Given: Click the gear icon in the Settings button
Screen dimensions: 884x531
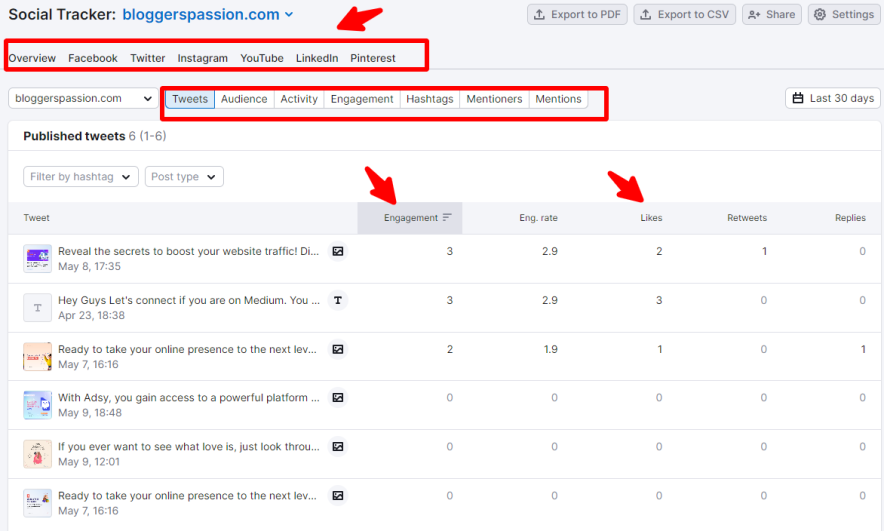Looking at the screenshot, I should (x=819, y=15).
